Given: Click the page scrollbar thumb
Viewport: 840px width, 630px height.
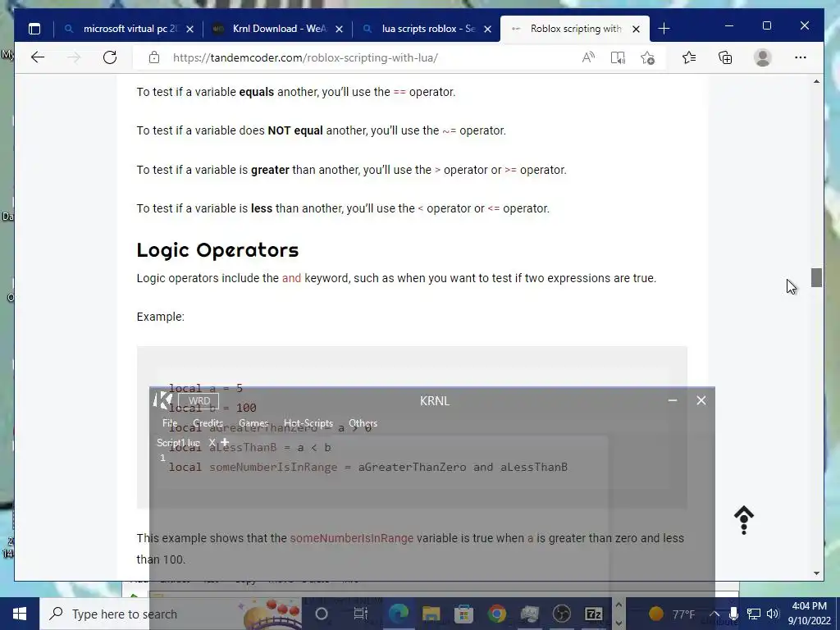Looking at the screenshot, I should (x=816, y=277).
